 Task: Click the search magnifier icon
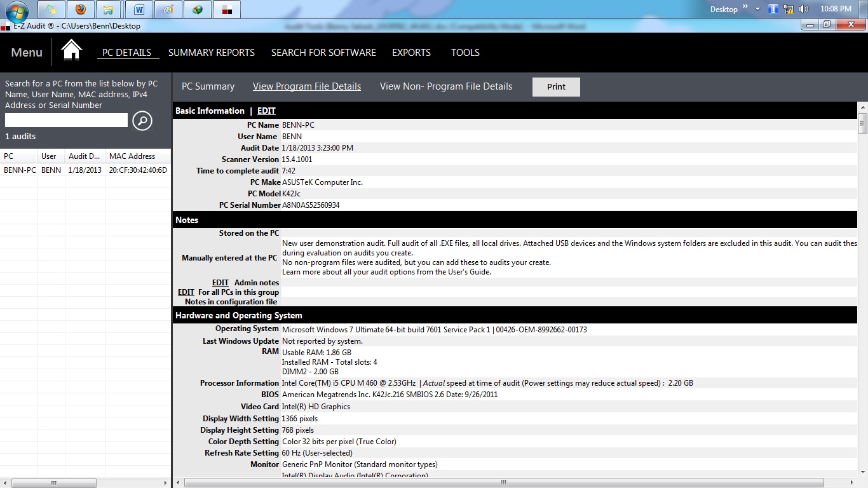click(x=142, y=121)
